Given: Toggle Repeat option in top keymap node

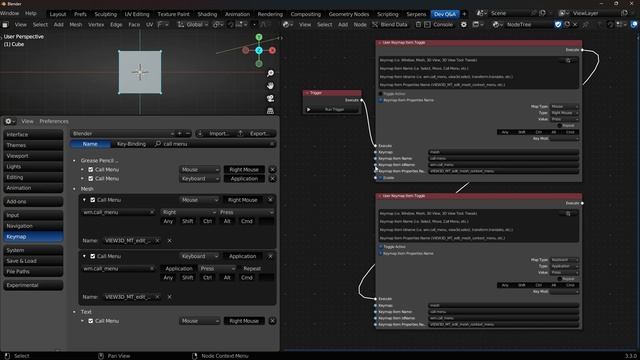Looking at the screenshot, I should 560,126.
